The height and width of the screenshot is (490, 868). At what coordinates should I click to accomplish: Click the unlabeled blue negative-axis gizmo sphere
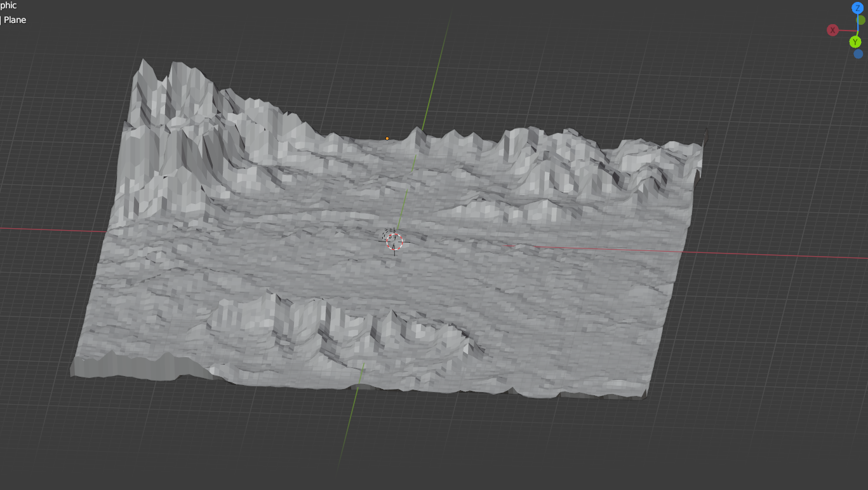coord(858,54)
